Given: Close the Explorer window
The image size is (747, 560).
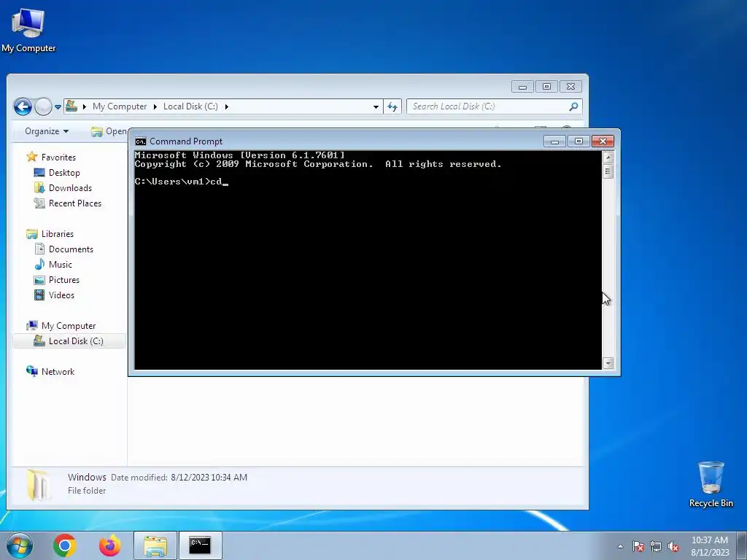Looking at the screenshot, I should coord(570,87).
